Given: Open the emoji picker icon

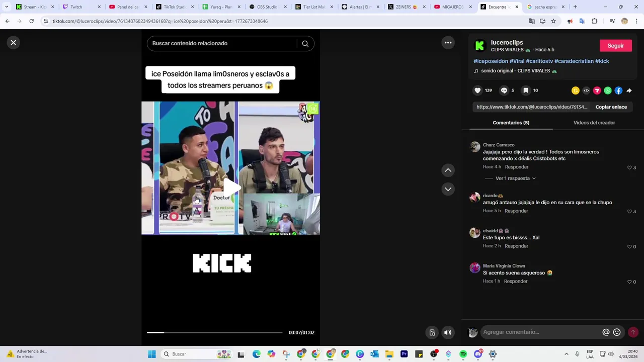Looking at the screenshot, I should click(x=617, y=332).
